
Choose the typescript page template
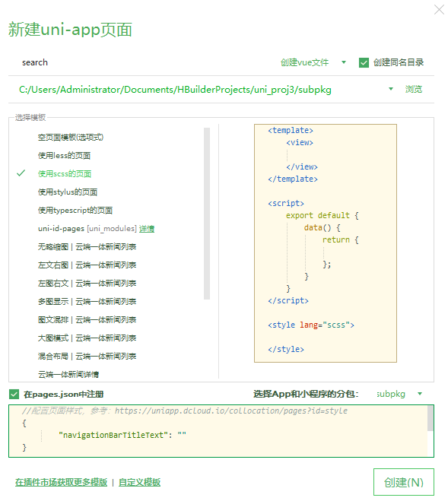(75, 210)
